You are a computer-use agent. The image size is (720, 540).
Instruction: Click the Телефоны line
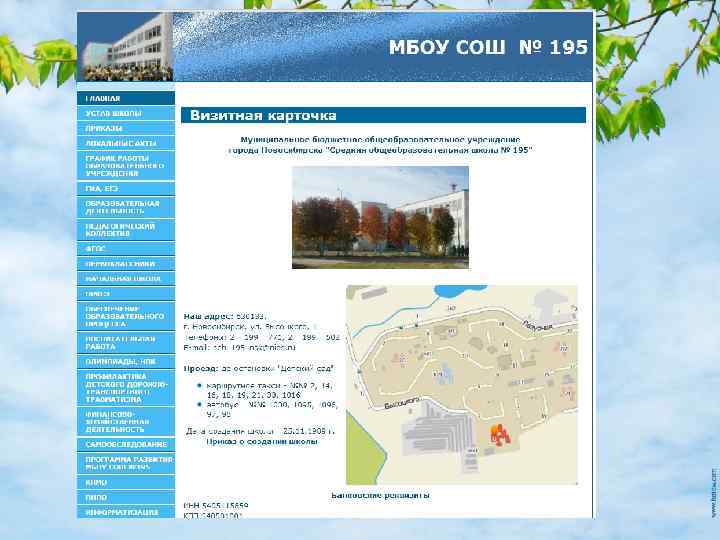(x=261, y=337)
